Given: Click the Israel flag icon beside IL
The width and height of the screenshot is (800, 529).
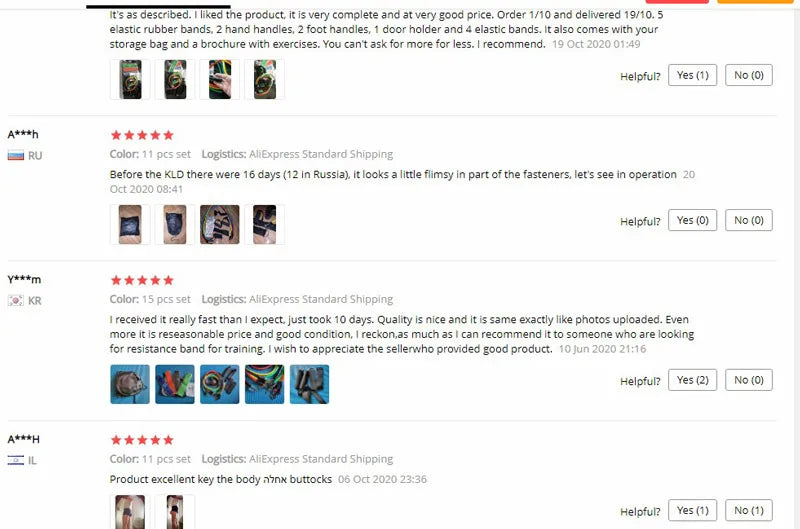Looking at the screenshot, I should (x=16, y=460).
